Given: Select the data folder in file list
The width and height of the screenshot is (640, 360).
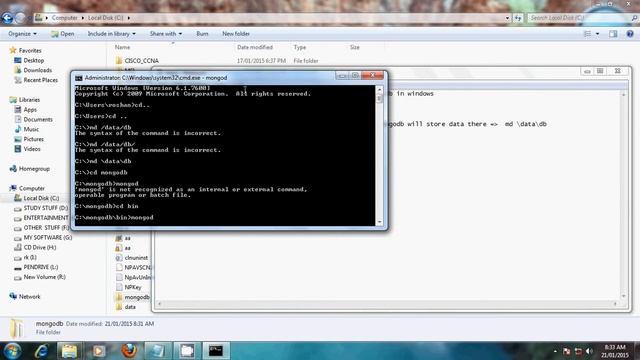Looking at the screenshot, I should coord(125,307).
